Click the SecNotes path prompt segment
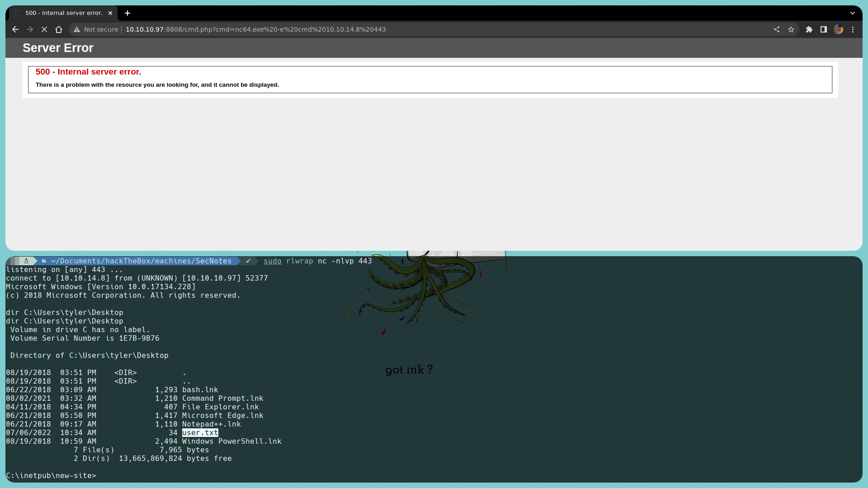Image resolution: width=868 pixels, height=488 pixels. click(141, 261)
